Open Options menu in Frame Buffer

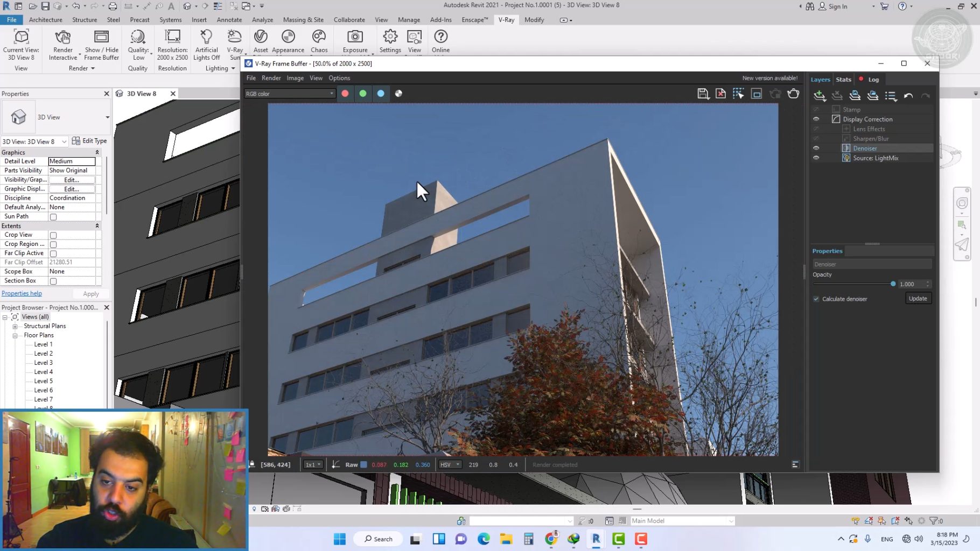coord(339,78)
